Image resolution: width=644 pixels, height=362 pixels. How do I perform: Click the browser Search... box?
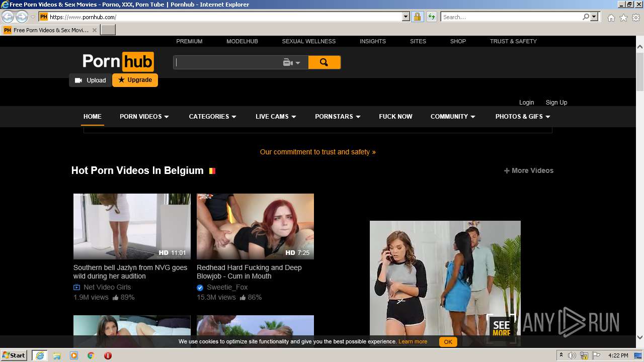pos(511,17)
